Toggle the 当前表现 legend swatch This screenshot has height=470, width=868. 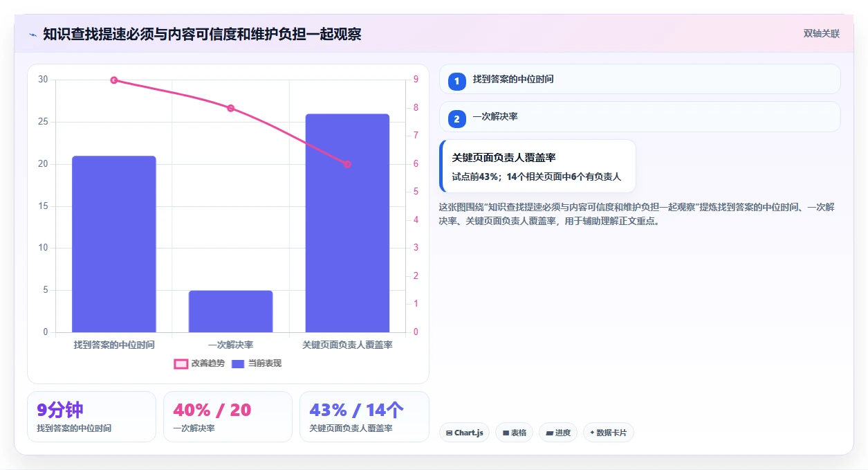click(238, 363)
